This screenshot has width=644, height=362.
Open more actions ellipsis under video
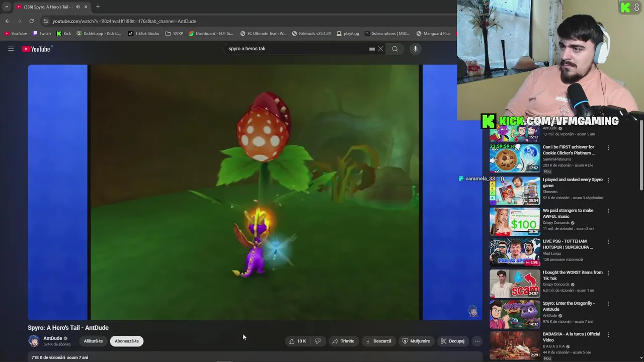[477, 341]
